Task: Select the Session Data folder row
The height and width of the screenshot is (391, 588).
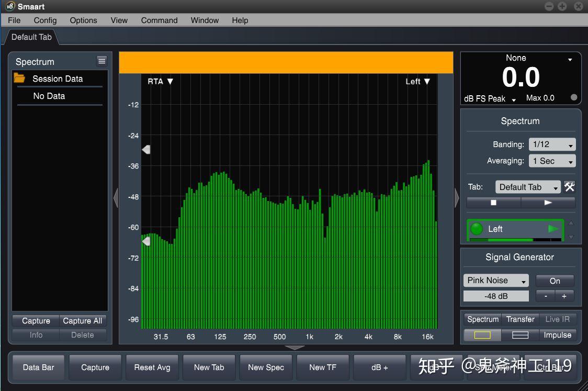Action: click(60, 79)
